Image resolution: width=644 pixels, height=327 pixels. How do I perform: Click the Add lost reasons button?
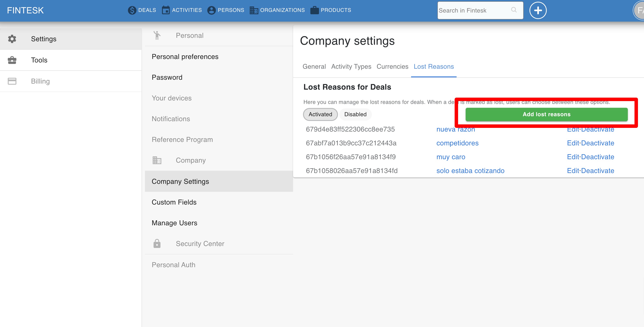click(x=547, y=114)
